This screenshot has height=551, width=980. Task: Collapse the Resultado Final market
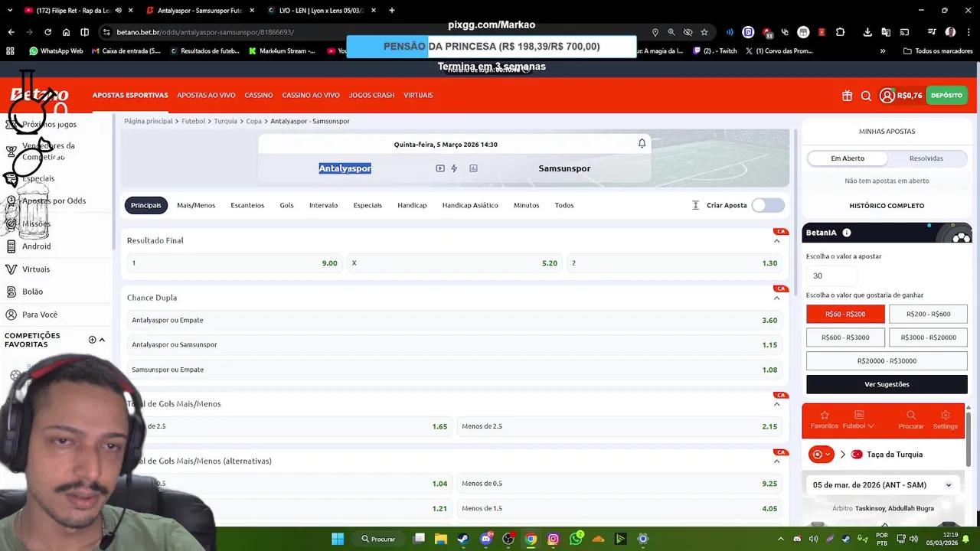[x=776, y=240]
